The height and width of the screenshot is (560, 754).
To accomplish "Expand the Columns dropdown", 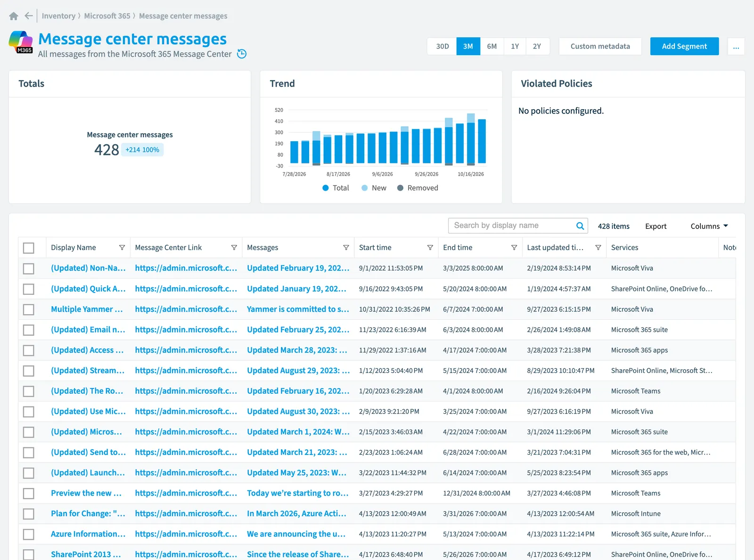I will pyautogui.click(x=709, y=226).
